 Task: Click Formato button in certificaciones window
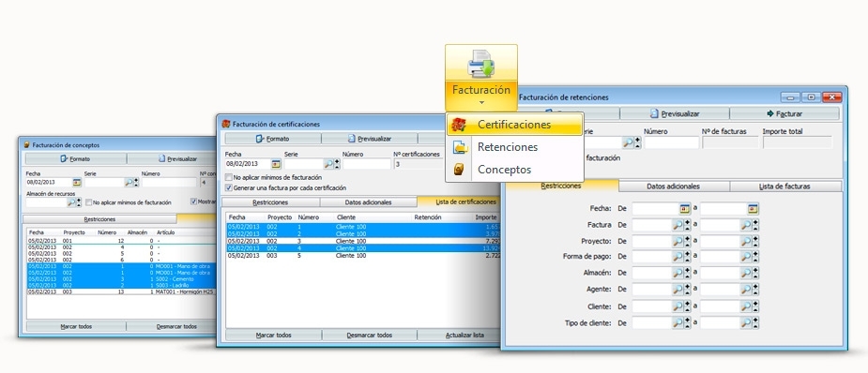click(272, 139)
